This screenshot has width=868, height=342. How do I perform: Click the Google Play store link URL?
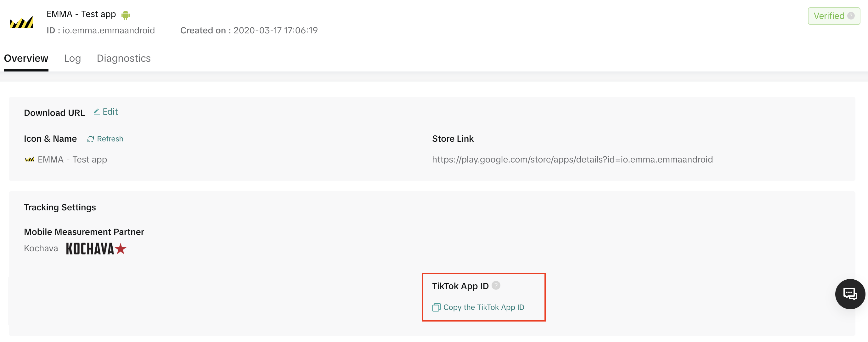click(x=572, y=160)
